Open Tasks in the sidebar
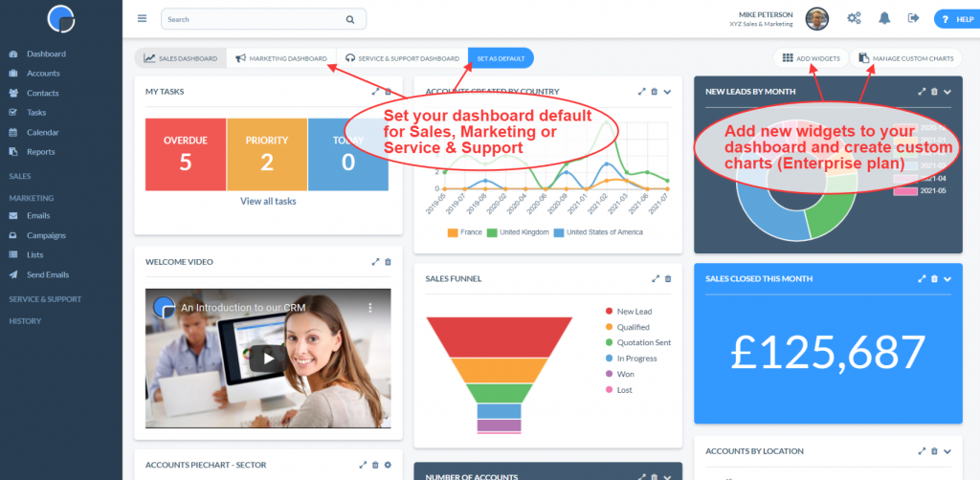The height and width of the screenshot is (480, 980). [36, 113]
